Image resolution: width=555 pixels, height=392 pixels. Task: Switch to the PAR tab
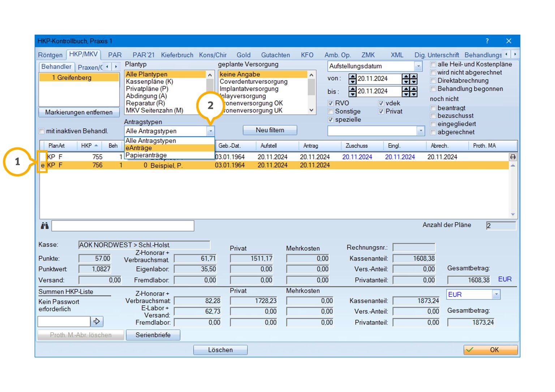(x=115, y=55)
